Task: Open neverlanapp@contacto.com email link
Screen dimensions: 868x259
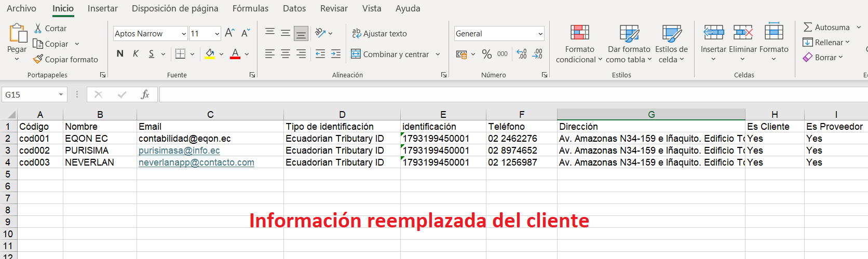Action: pos(196,162)
